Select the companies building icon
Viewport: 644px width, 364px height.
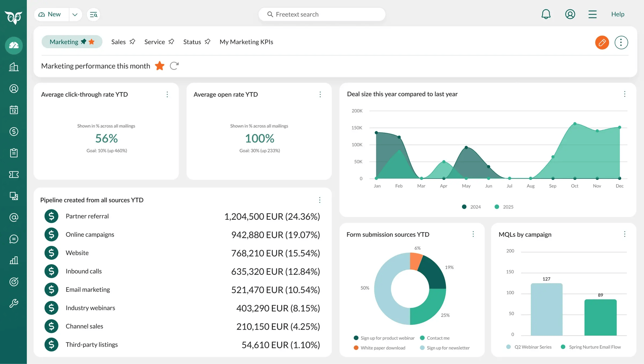point(14,67)
